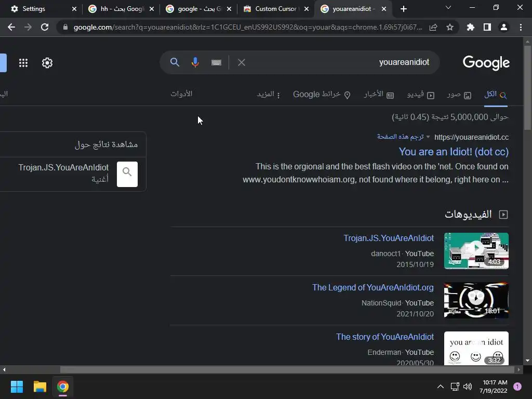532x399 pixels.
Task: Open the volume control in tray
Action: click(468, 387)
